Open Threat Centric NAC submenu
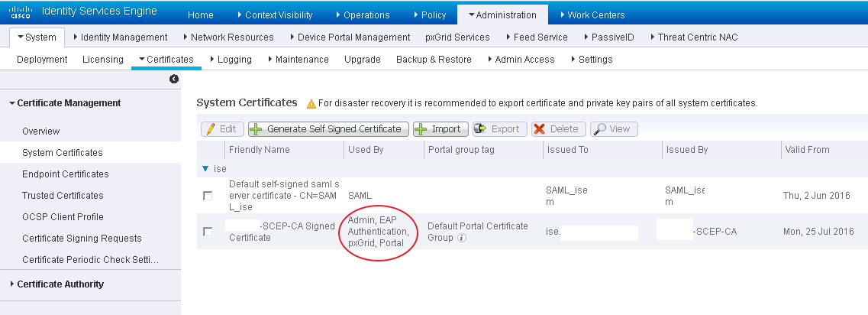Image resolution: width=868 pixels, height=315 pixels. (693, 37)
